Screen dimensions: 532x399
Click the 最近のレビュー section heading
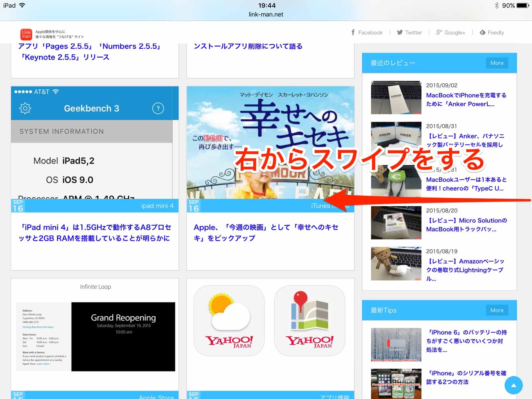pos(393,63)
